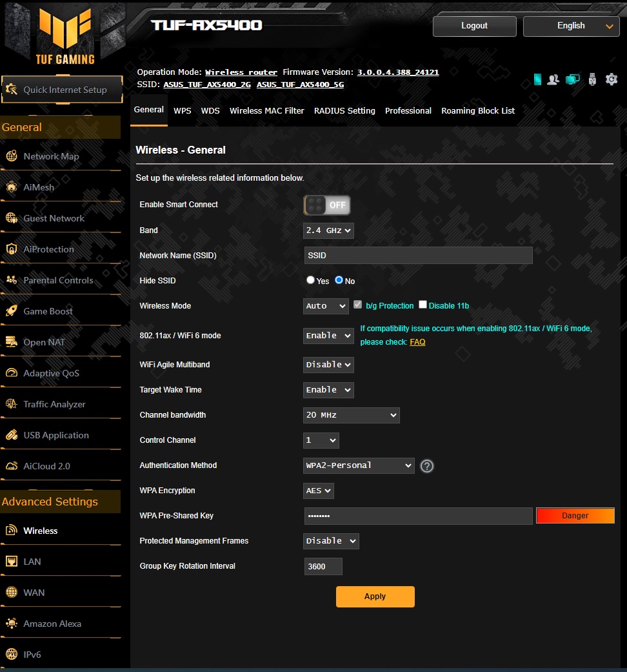Toggle the Enable Smart Connect switch
This screenshot has height=672, width=627.
(327, 205)
